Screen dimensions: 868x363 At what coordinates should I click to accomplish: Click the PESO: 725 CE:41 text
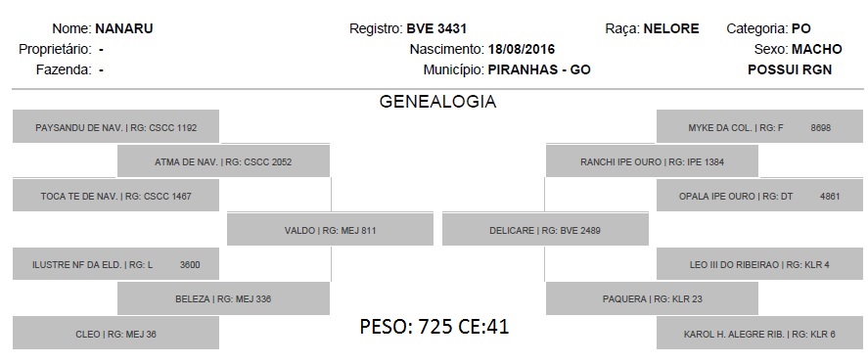click(434, 327)
